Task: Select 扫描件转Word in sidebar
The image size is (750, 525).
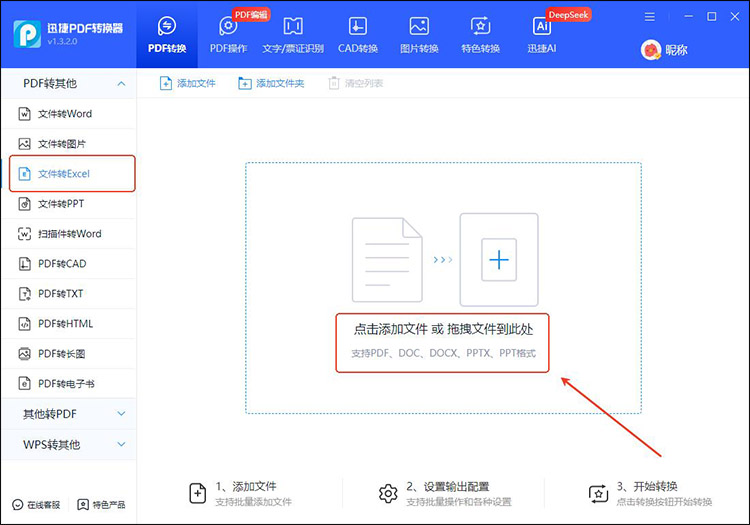Action: [68, 234]
